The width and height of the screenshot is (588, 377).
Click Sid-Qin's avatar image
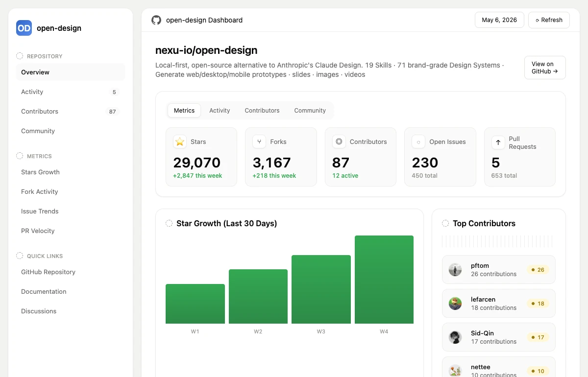pyautogui.click(x=455, y=337)
